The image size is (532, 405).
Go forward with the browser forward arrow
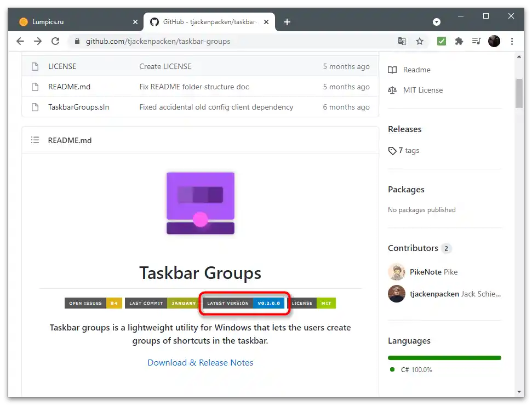tap(38, 41)
